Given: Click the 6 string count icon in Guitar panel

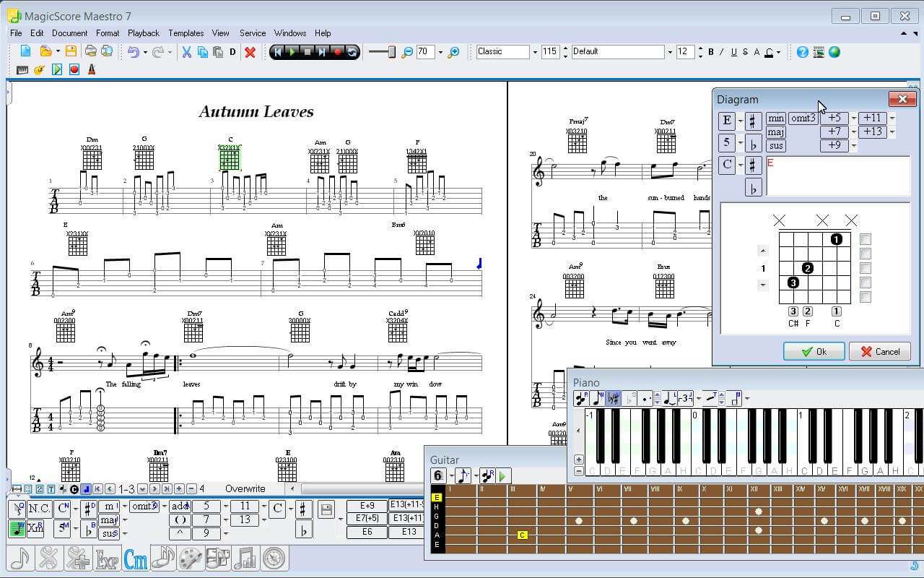Looking at the screenshot, I should [438, 475].
